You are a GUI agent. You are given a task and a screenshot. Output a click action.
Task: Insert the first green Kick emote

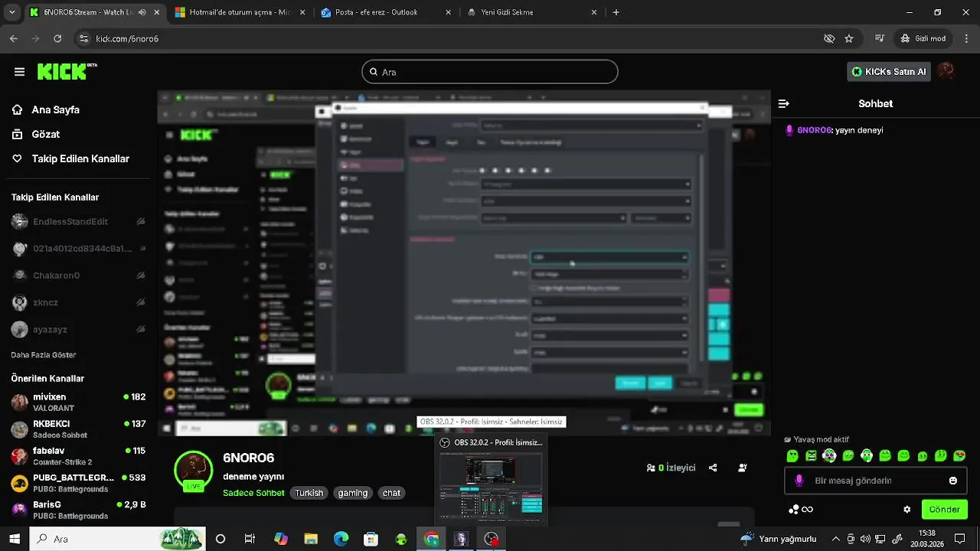point(792,456)
